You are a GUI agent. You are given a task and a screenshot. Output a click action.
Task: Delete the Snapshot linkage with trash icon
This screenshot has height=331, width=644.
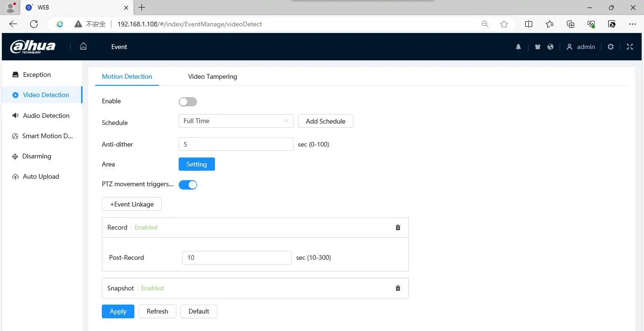(x=398, y=288)
